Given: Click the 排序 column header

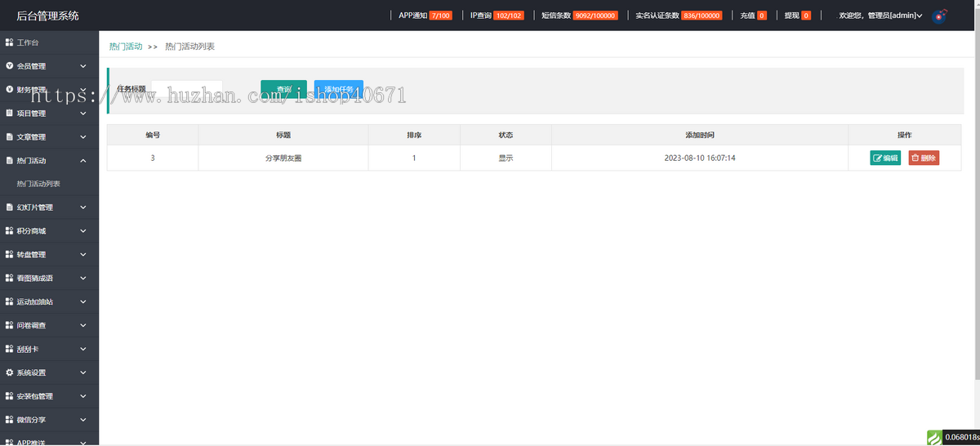Looking at the screenshot, I should 414,135.
